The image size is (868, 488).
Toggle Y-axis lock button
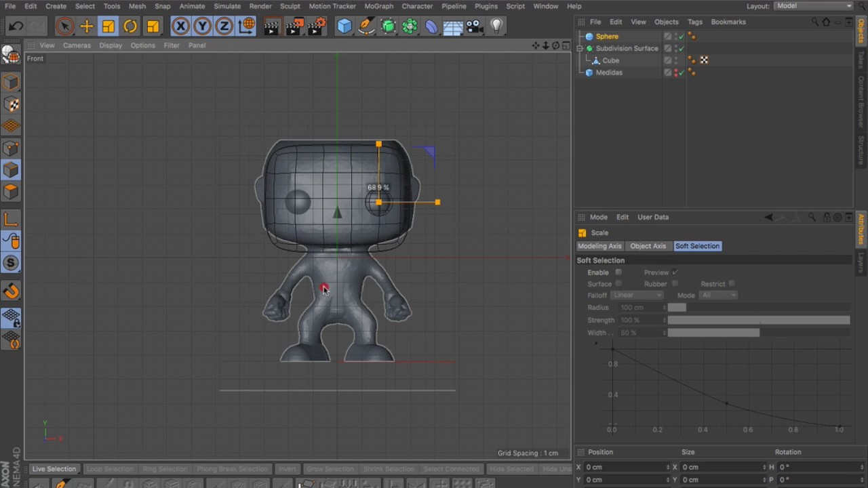coord(202,26)
